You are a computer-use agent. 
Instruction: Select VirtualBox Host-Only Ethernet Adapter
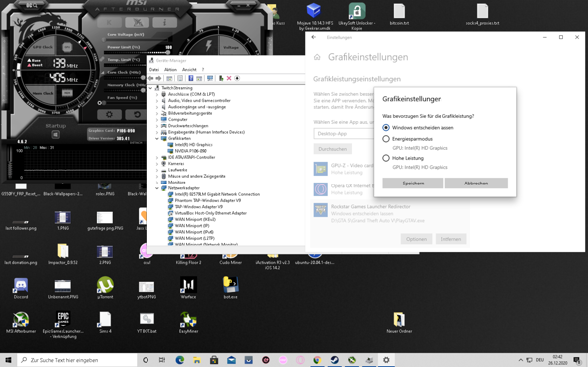[x=210, y=213]
